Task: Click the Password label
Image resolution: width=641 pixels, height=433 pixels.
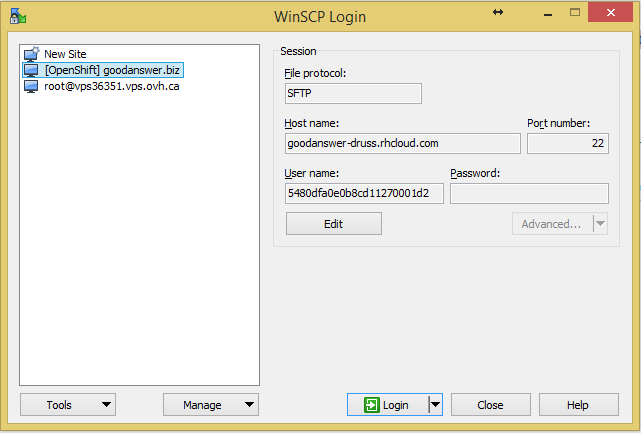Action: coord(475,173)
